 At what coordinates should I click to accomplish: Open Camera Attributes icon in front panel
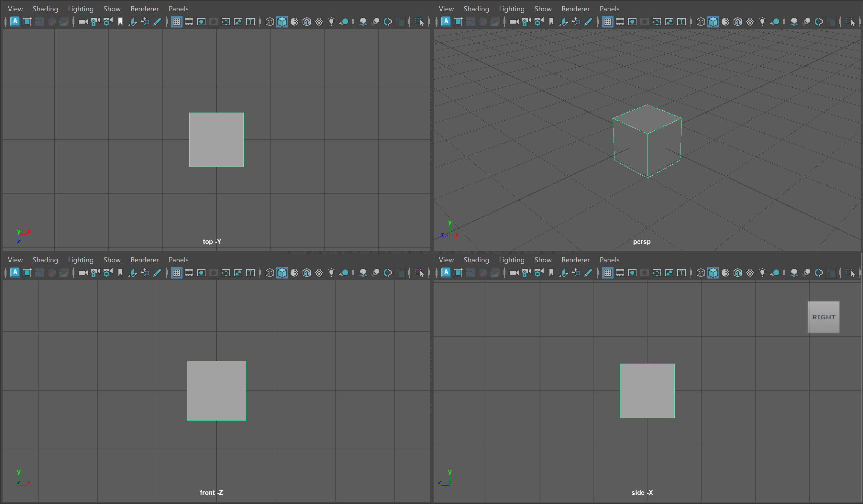coord(108,273)
